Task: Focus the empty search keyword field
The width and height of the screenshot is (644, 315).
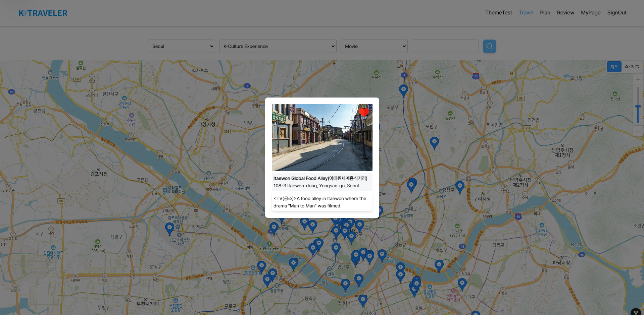Action: pyautogui.click(x=445, y=46)
